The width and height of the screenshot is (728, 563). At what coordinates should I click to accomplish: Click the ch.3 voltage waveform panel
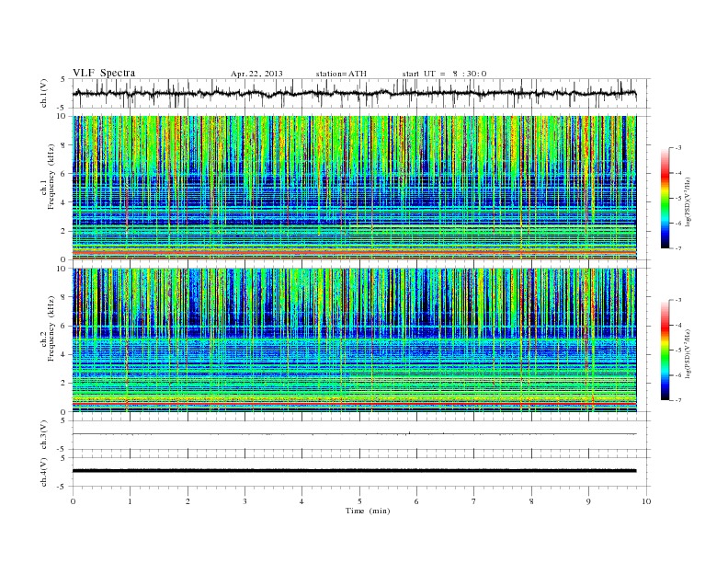[361, 435]
